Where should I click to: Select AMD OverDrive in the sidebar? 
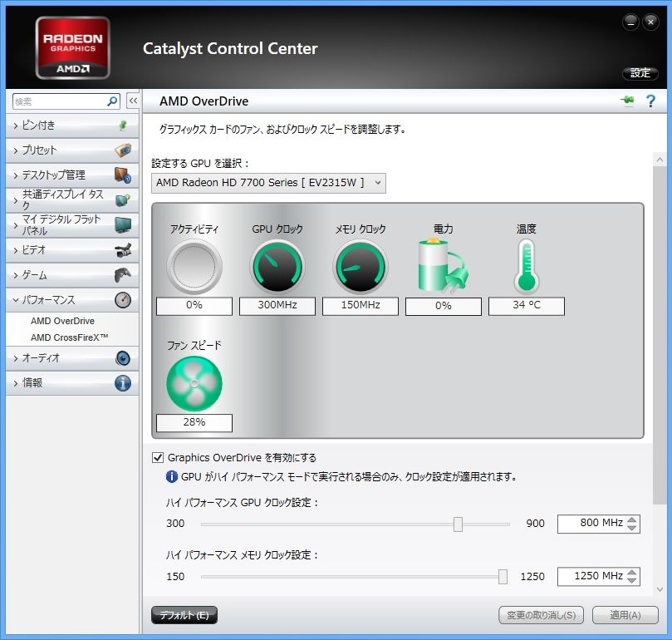tap(62, 321)
